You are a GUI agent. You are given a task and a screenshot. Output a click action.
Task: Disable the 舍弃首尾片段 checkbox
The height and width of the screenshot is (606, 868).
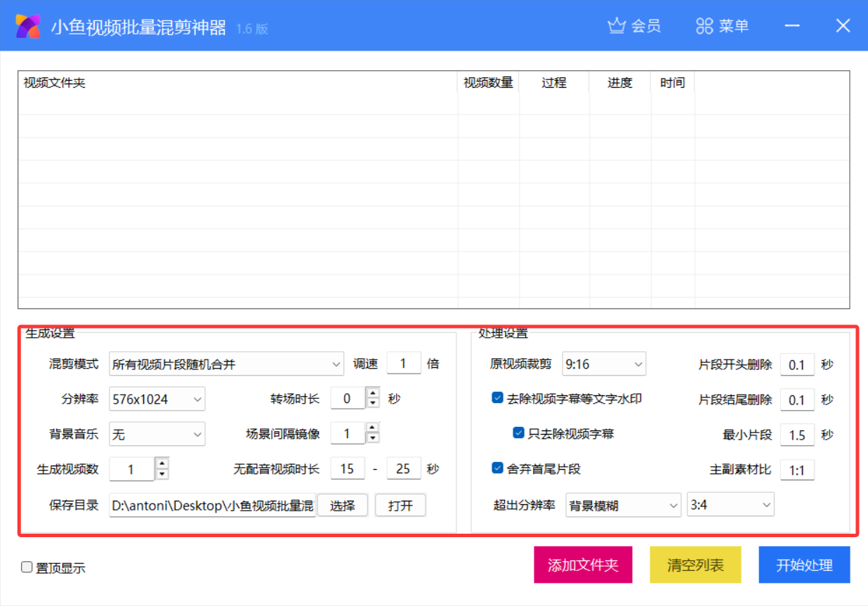(x=497, y=468)
